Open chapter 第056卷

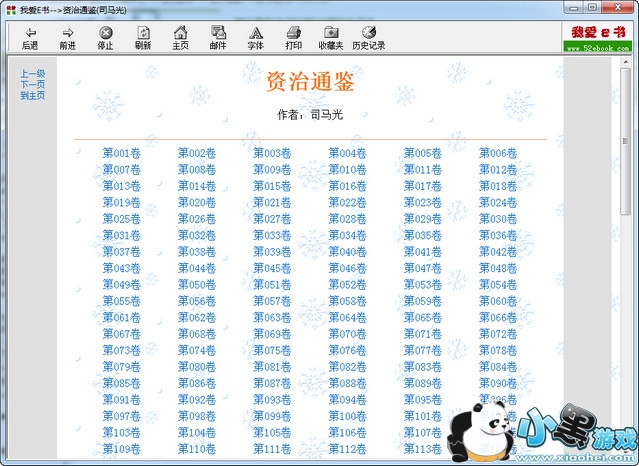pos(197,301)
